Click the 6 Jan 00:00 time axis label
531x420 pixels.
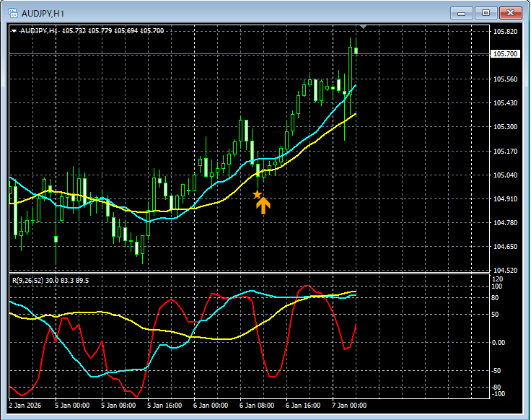[211, 405]
